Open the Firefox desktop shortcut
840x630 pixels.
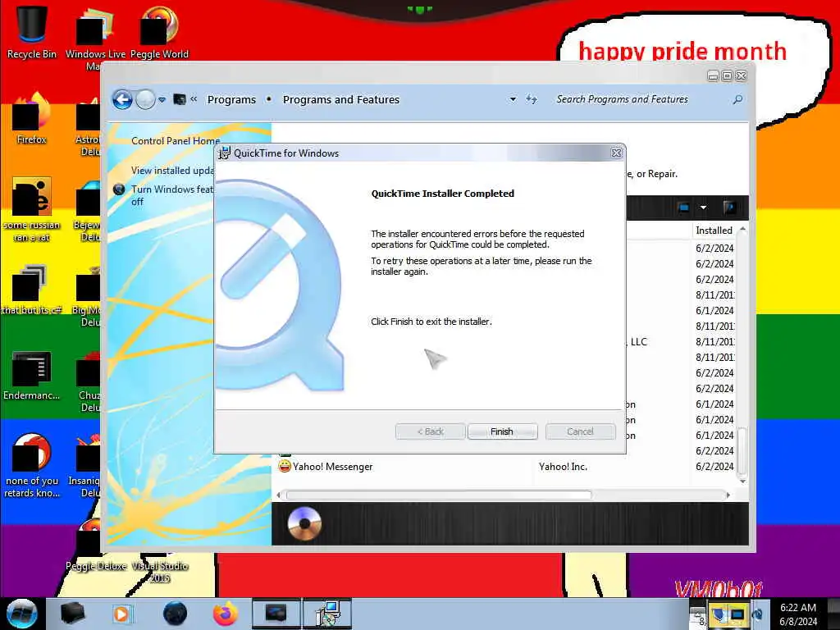[x=32, y=119]
